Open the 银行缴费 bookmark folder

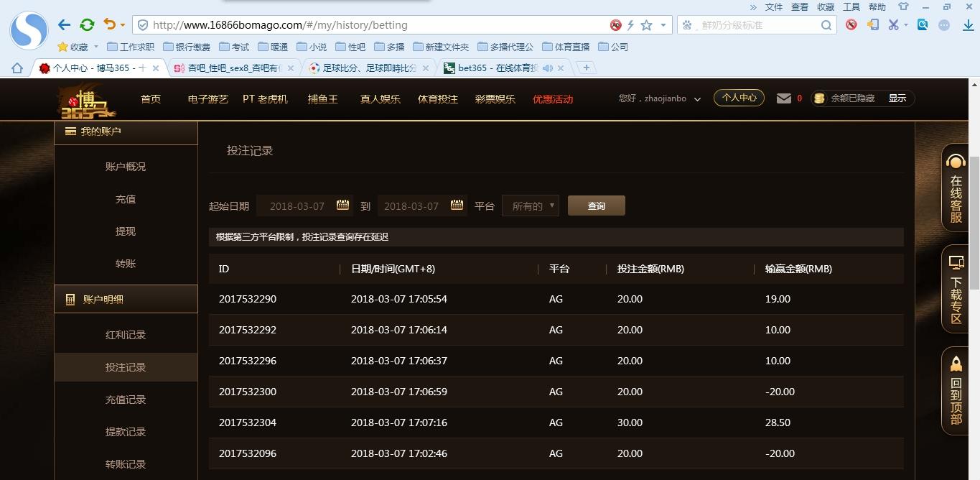[x=187, y=47]
